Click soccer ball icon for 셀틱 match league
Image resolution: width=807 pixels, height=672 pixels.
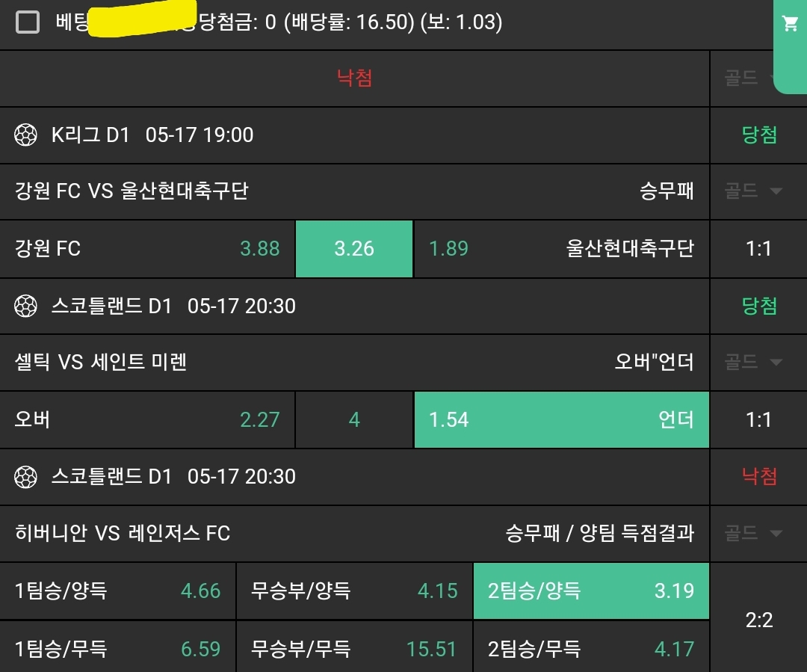26,306
